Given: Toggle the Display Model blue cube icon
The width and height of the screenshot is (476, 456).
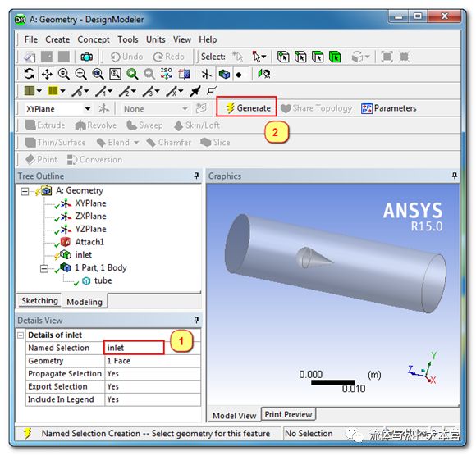Looking at the screenshot, I should click(224, 74).
